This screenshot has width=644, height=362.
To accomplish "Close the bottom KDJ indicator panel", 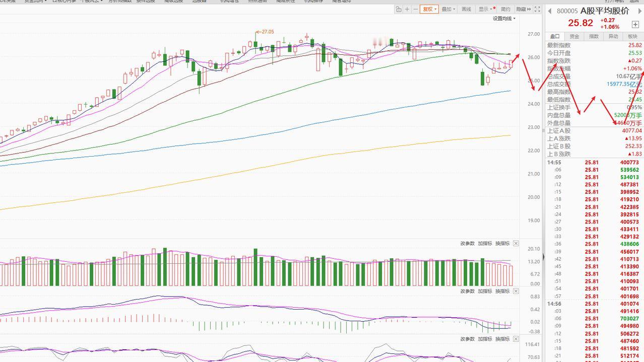I will [x=516, y=339].
